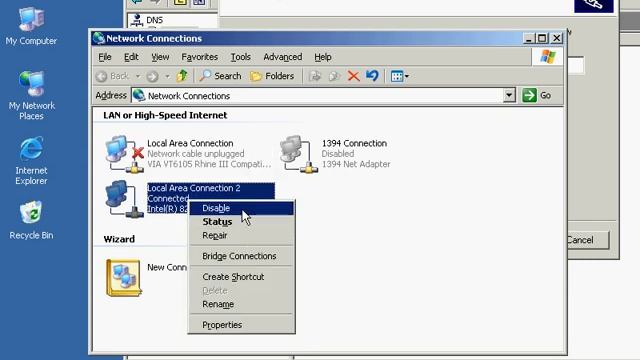Toggle the Folders pane button
Screen dimensions: 640x360
point(272,76)
